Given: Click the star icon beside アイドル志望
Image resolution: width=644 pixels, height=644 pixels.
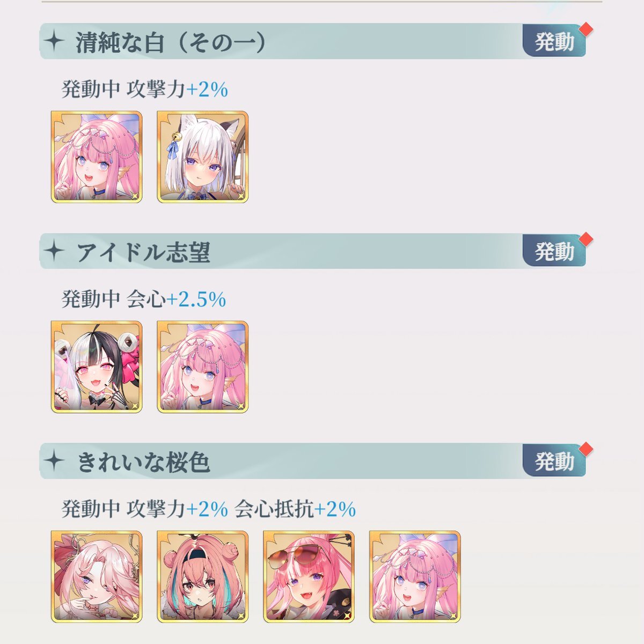Looking at the screenshot, I should coord(54,251).
